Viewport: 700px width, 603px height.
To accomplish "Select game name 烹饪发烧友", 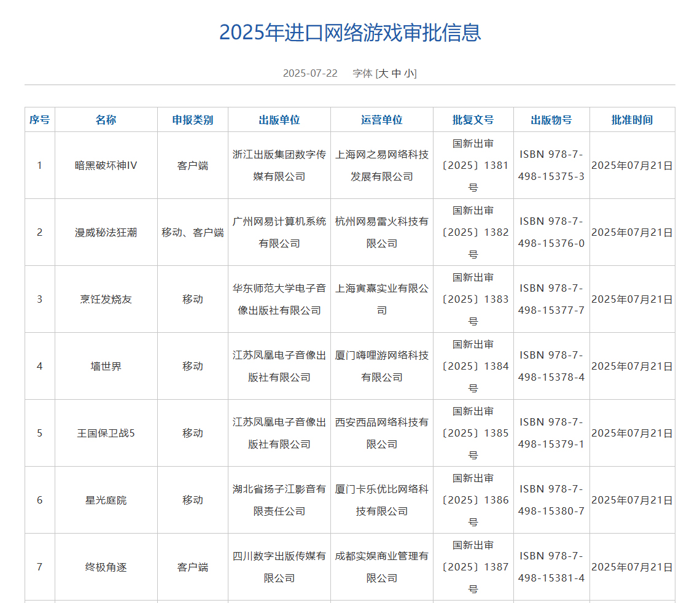I will click(x=106, y=300).
